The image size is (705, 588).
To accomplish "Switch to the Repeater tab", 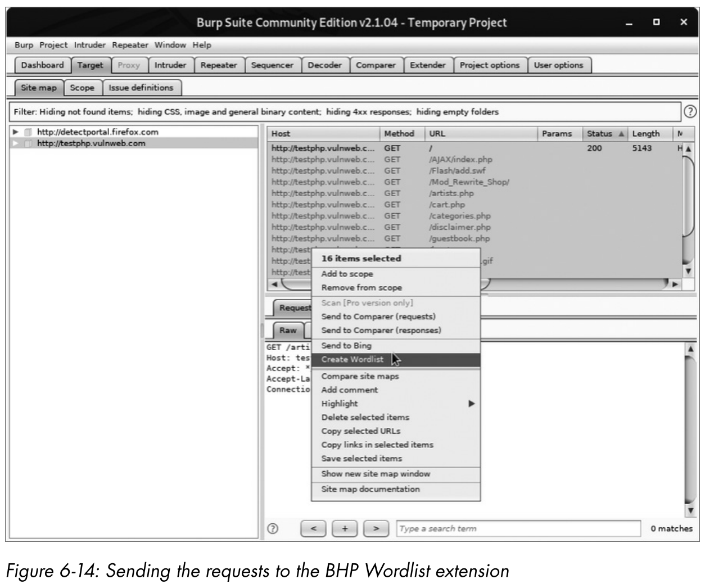I will 219,65.
